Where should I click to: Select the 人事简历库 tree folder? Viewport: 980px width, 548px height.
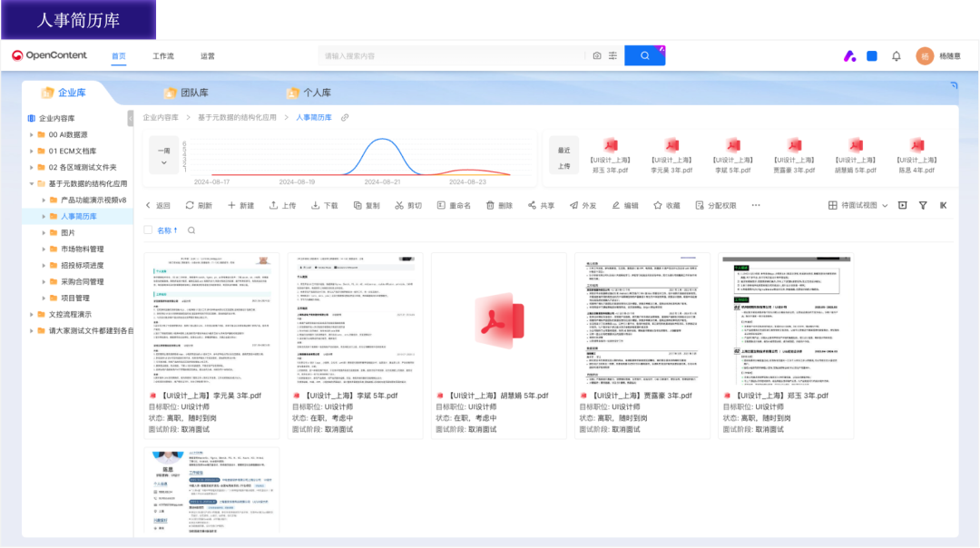[x=78, y=216]
